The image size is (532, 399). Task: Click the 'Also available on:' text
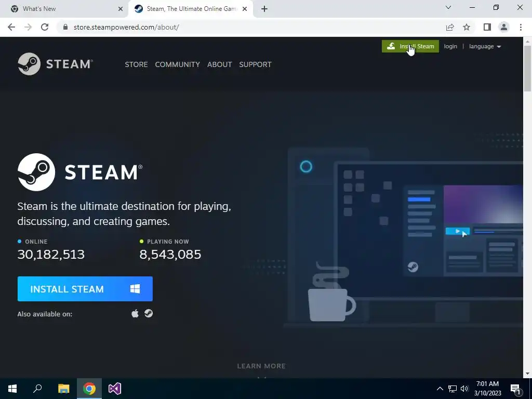click(x=45, y=314)
